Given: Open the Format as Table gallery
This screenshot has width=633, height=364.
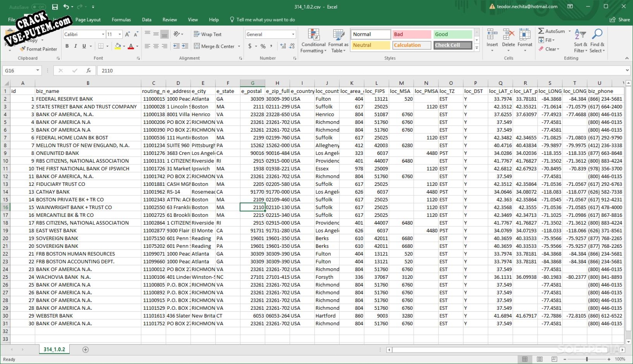Looking at the screenshot, I should (x=338, y=41).
